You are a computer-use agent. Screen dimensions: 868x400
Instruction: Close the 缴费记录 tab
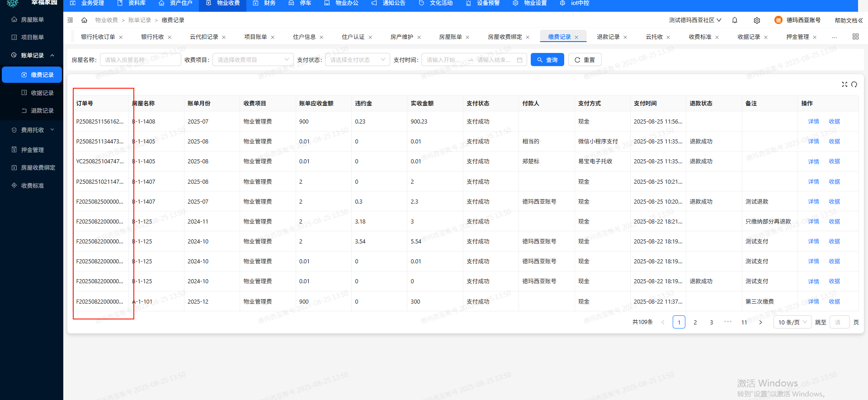576,38
